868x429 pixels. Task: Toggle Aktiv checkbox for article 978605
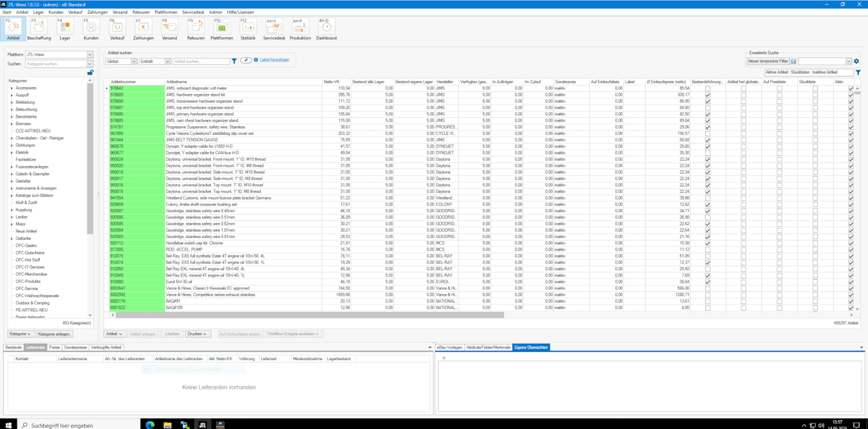[x=851, y=120]
